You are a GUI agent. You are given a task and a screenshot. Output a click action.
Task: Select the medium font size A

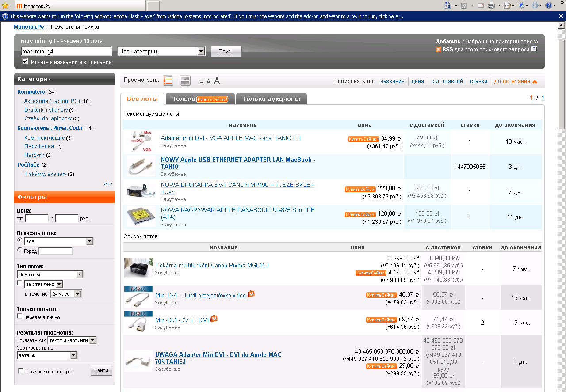(208, 81)
